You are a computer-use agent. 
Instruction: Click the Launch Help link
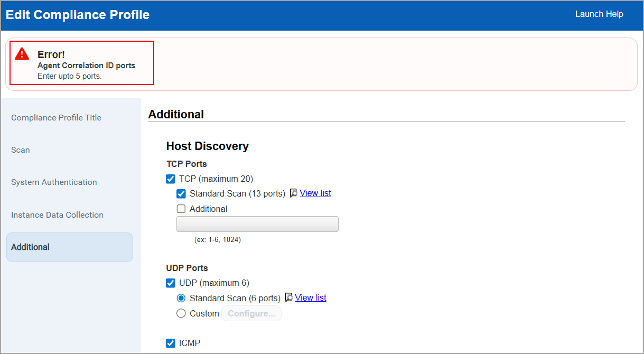[599, 14]
